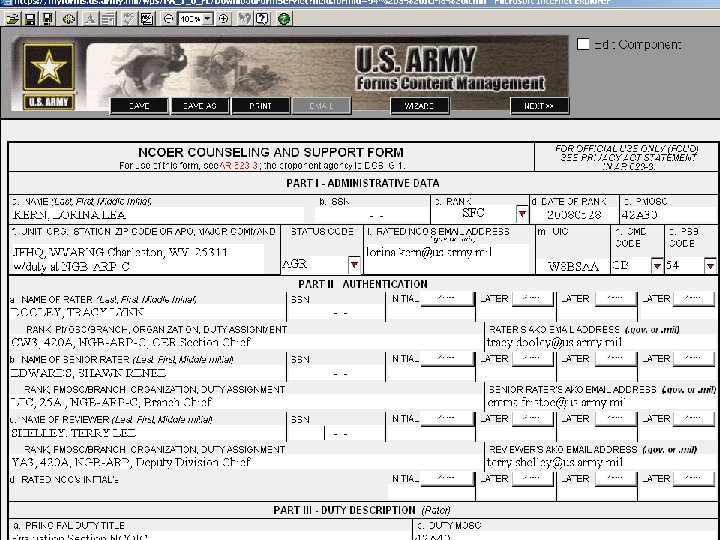Click the Principal Duty Title field
720x540 pixels.
(x=210, y=536)
